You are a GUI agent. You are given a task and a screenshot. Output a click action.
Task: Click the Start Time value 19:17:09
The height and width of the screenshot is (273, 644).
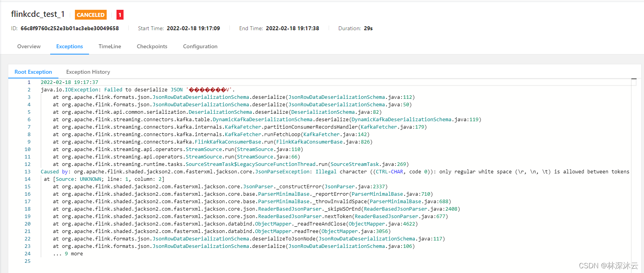point(193,28)
